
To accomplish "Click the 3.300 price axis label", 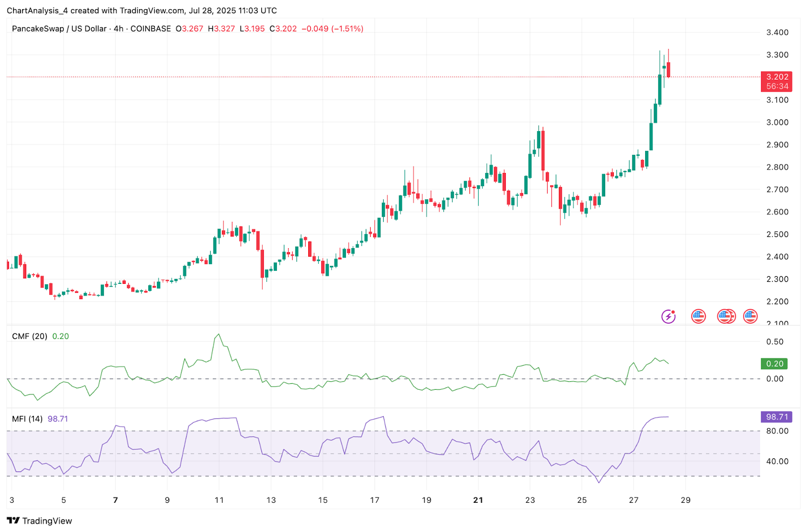I will point(777,55).
